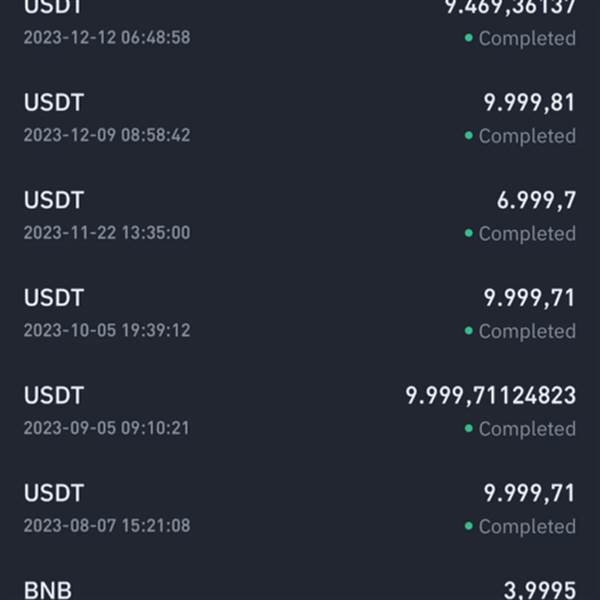Tap the BNB coin label
Screen dimensions: 600x600
pyautogui.click(x=47, y=590)
